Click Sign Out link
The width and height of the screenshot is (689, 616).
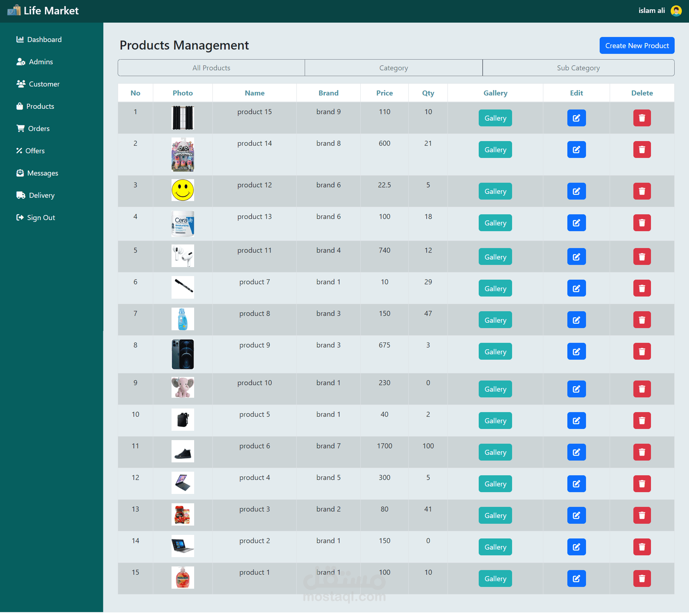click(x=41, y=218)
